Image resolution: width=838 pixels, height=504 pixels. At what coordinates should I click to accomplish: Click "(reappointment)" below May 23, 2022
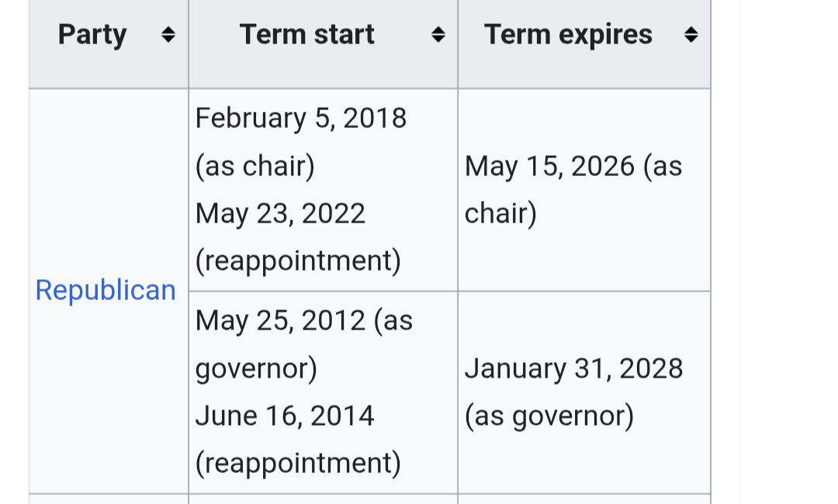coord(298,261)
